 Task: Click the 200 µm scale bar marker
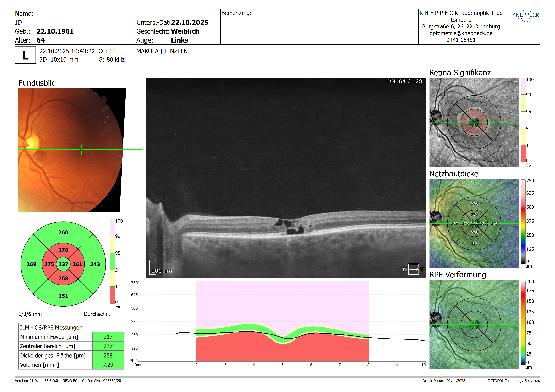tap(161, 270)
